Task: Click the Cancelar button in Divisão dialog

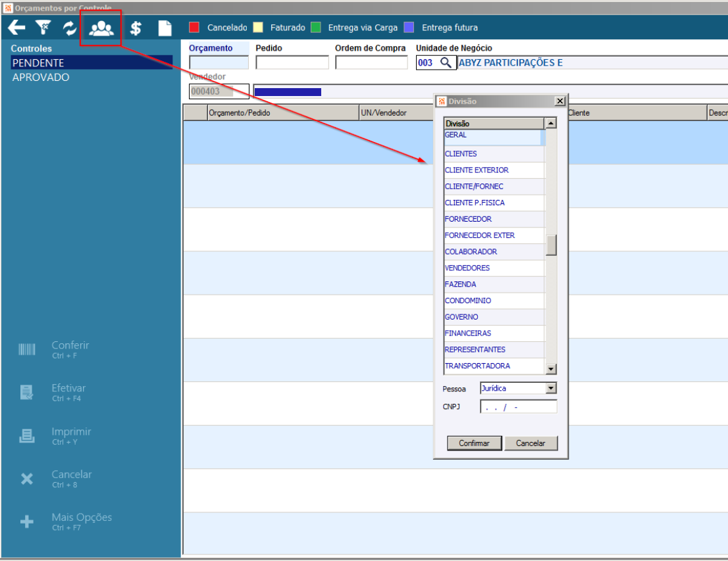Action: pos(531,443)
